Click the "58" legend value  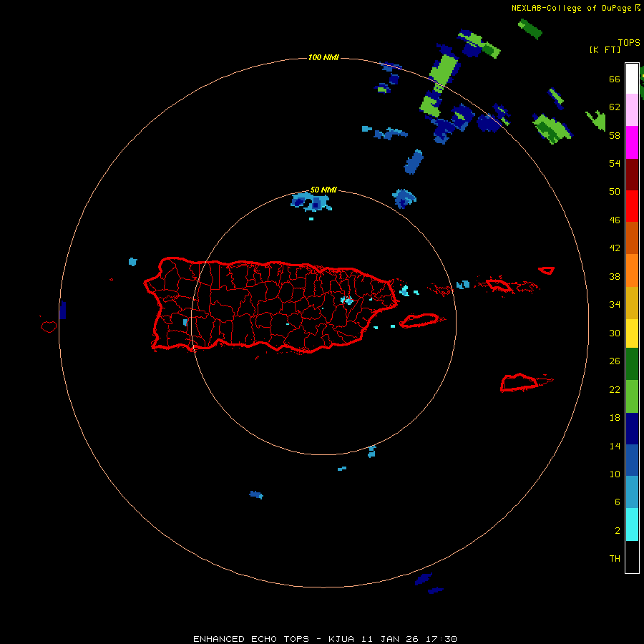[x=615, y=135]
